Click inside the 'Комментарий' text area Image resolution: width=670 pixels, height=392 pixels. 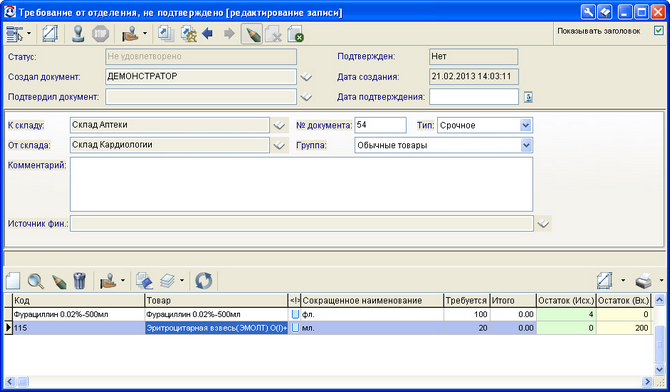301,184
